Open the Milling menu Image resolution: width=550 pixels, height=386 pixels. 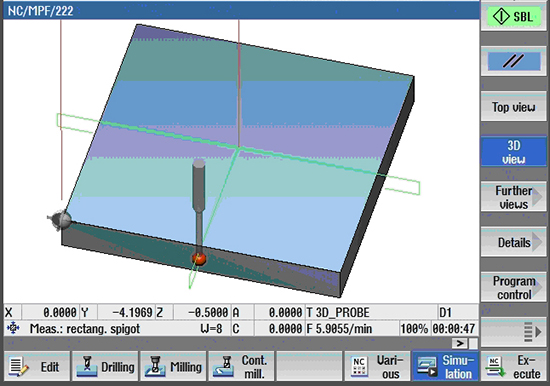pos(173,367)
